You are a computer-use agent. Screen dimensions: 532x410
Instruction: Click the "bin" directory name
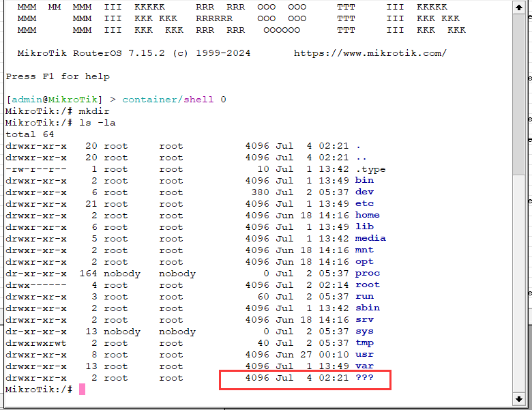point(364,180)
